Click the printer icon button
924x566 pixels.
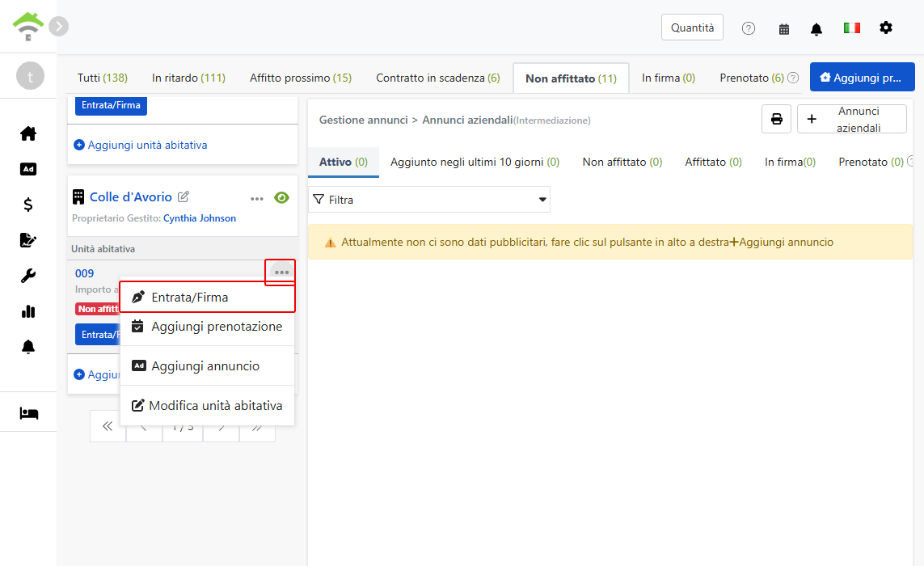tap(776, 119)
